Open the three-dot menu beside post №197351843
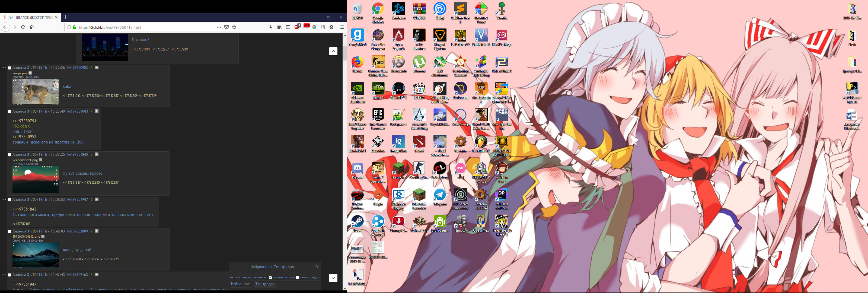The image size is (868, 293). pyautogui.click(x=4, y=154)
